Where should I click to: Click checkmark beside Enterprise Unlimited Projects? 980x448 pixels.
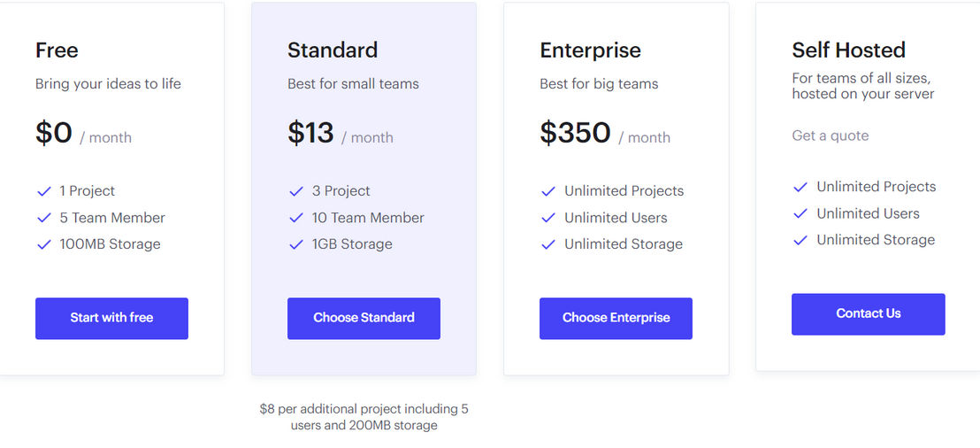(x=548, y=191)
